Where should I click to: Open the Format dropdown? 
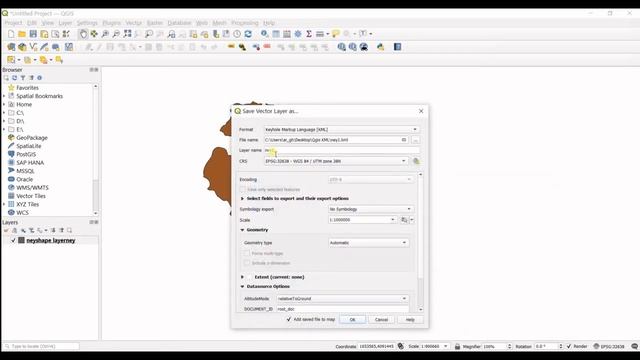coord(341,129)
